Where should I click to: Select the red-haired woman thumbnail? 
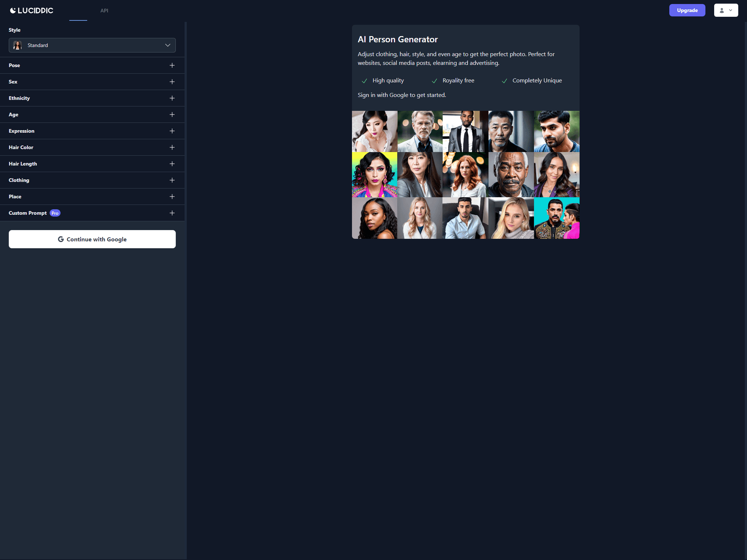pos(465,175)
